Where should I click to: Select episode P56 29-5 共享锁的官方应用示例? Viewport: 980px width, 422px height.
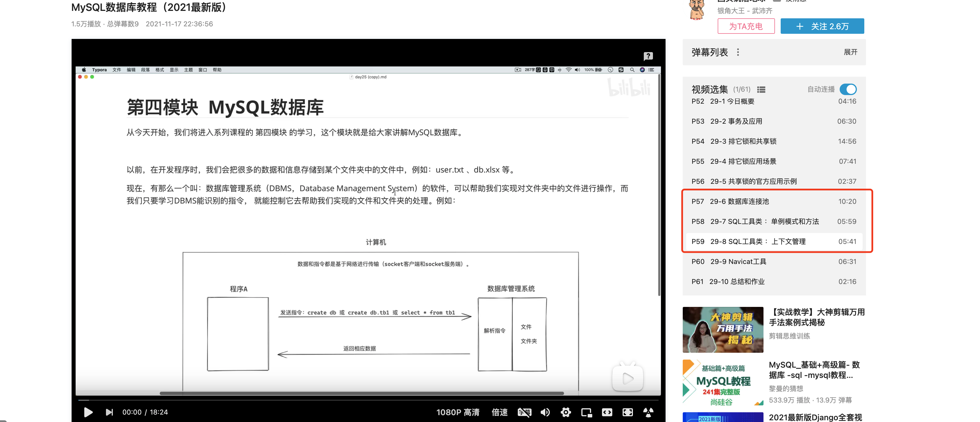coord(774,181)
